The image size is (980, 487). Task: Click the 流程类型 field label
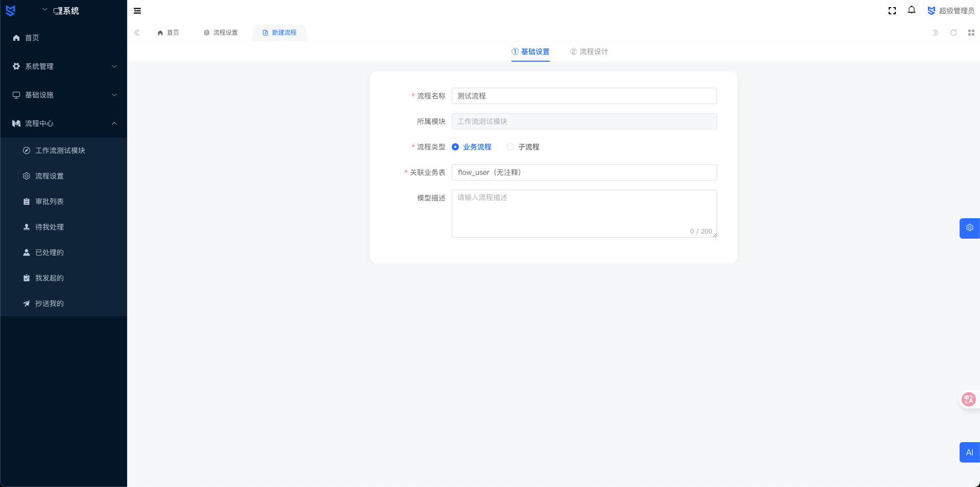[x=431, y=147]
